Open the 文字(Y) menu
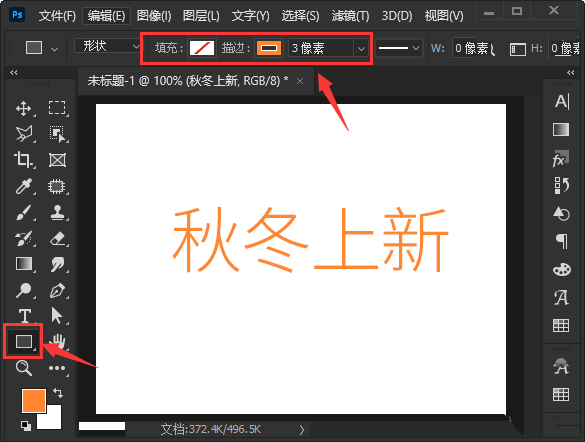The width and height of the screenshot is (585, 442). tap(251, 16)
